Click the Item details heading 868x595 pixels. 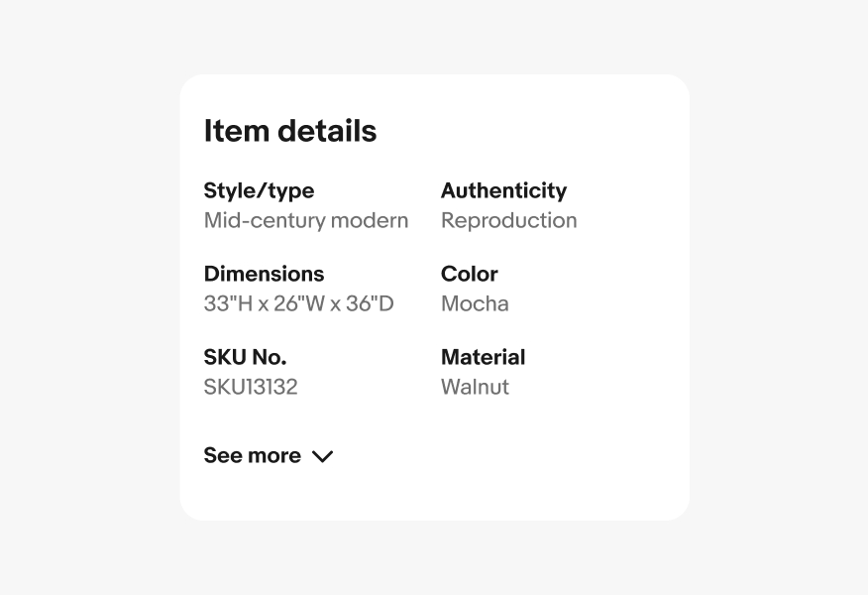(290, 131)
